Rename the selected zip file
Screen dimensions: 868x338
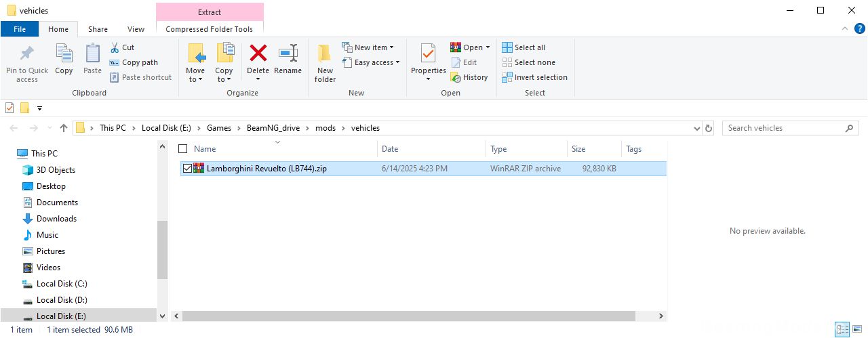pos(288,60)
